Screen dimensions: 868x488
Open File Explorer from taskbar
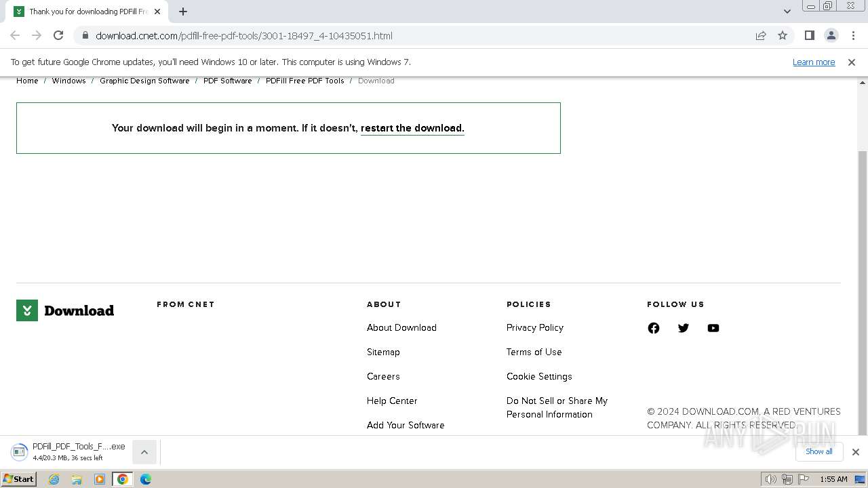tap(77, 479)
